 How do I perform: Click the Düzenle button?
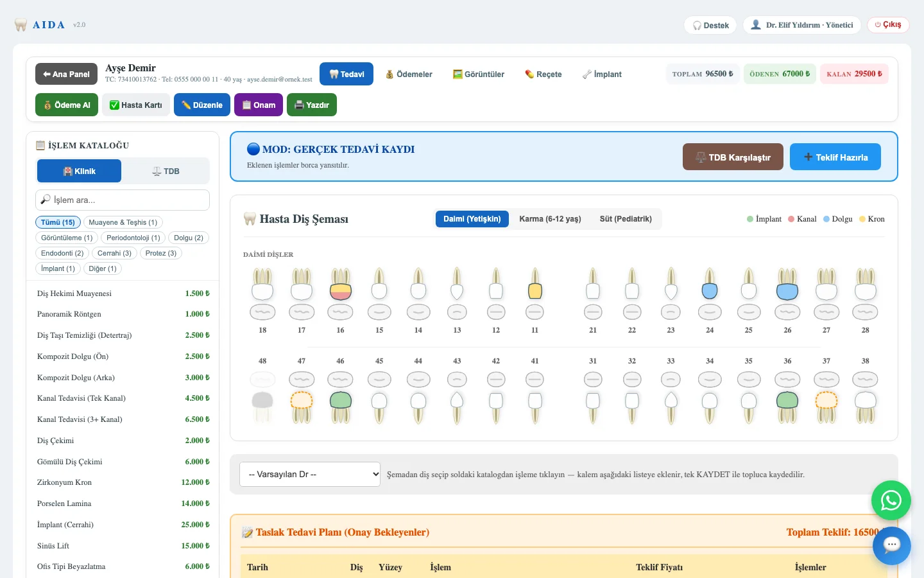pyautogui.click(x=202, y=105)
